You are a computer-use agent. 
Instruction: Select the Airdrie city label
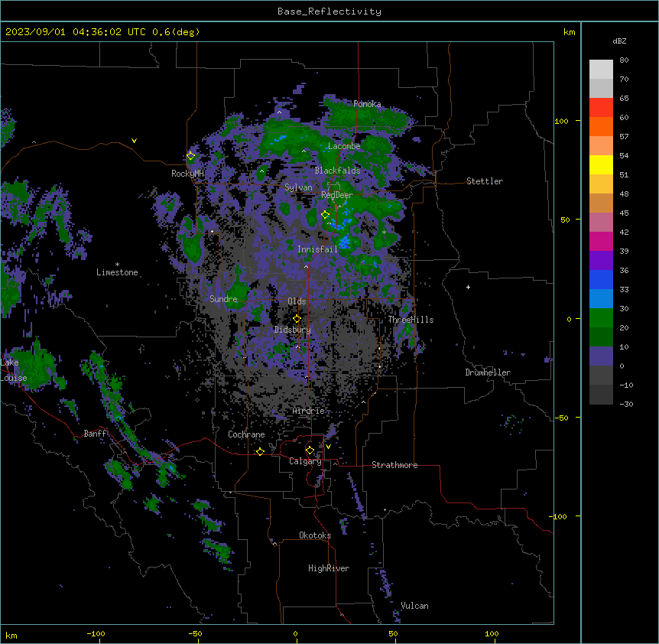pyautogui.click(x=309, y=411)
